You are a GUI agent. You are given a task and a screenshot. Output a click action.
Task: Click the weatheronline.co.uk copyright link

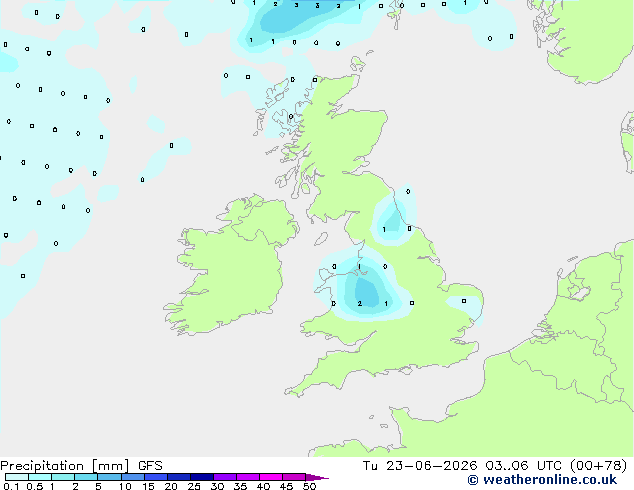(x=542, y=480)
